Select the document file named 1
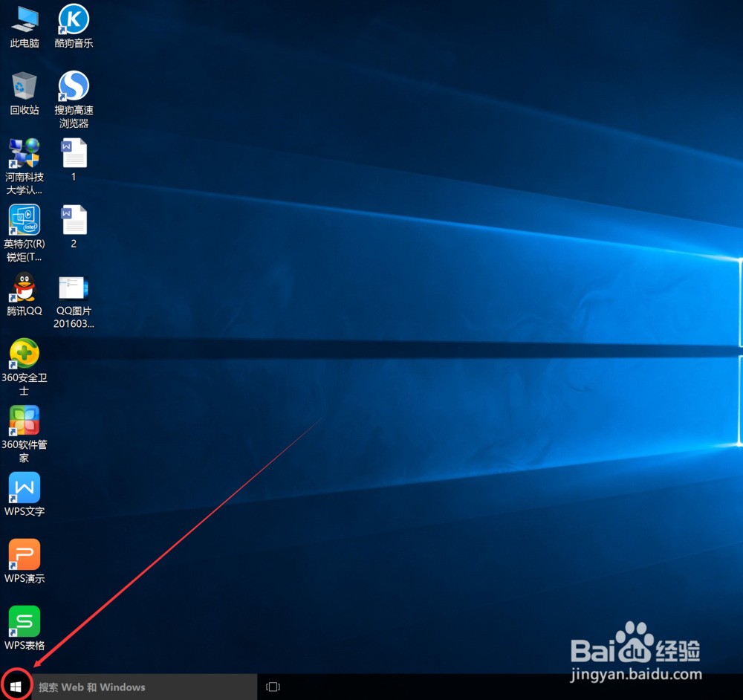Screen dimensions: 743x700 74,153
